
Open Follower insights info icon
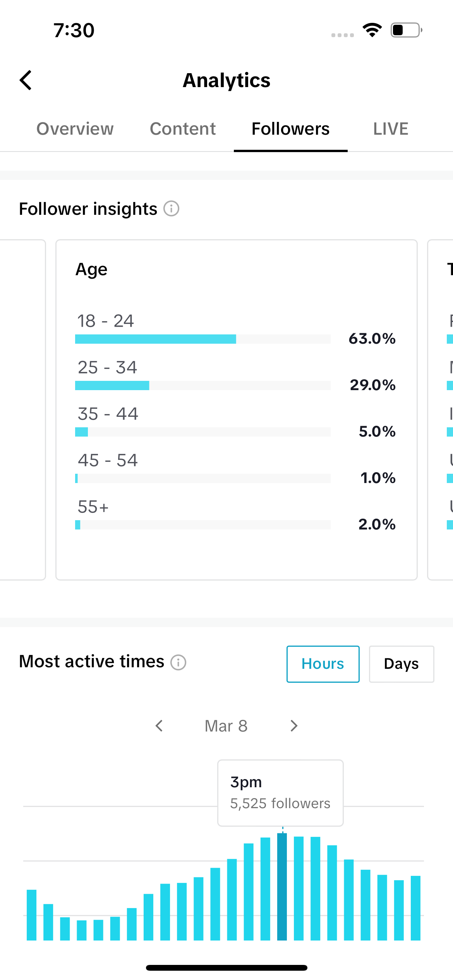point(171,209)
